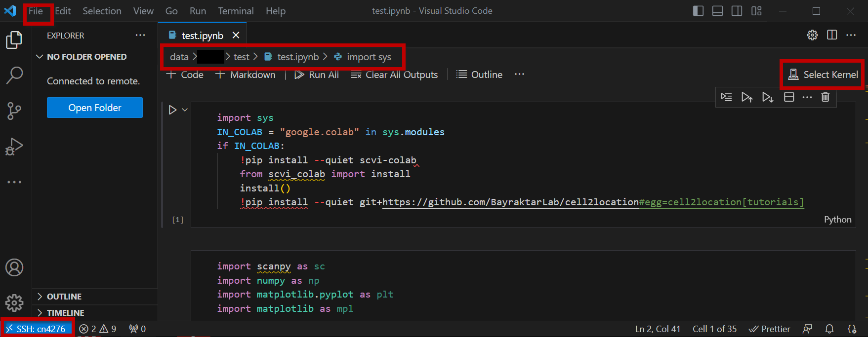Viewport: 868px width, 337px height.
Task: Open the Terminal menu
Action: click(236, 11)
